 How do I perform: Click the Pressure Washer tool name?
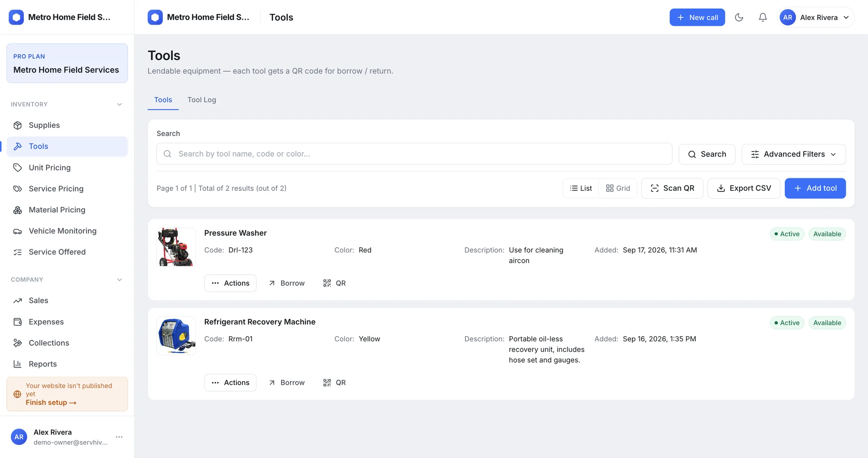[235, 233]
